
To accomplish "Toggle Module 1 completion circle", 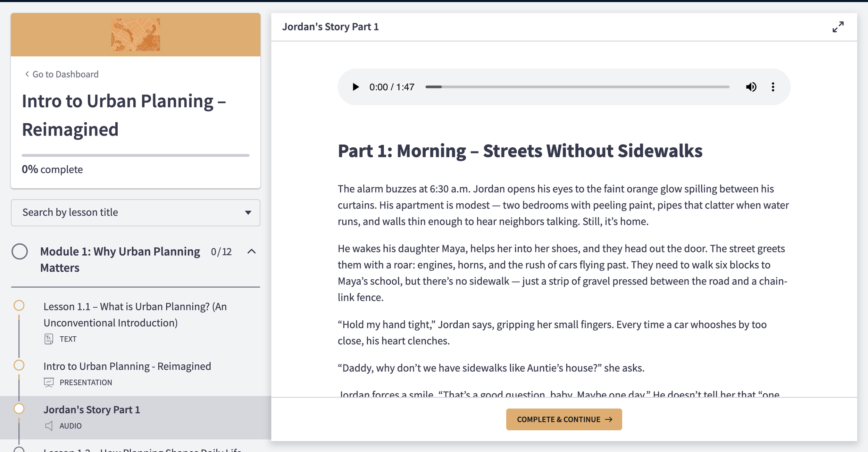I will (x=20, y=252).
